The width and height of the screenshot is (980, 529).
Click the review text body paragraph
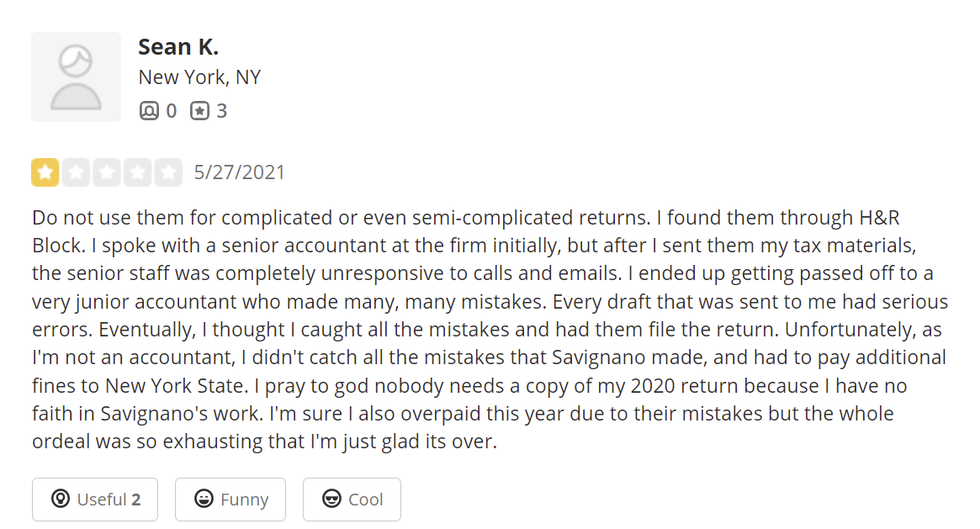pyautogui.click(x=488, y=328)
